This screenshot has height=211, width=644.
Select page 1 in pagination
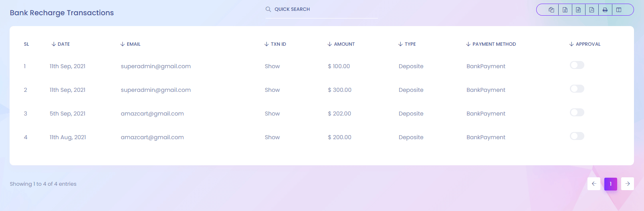pyautogui.click(x=611, y=184)
